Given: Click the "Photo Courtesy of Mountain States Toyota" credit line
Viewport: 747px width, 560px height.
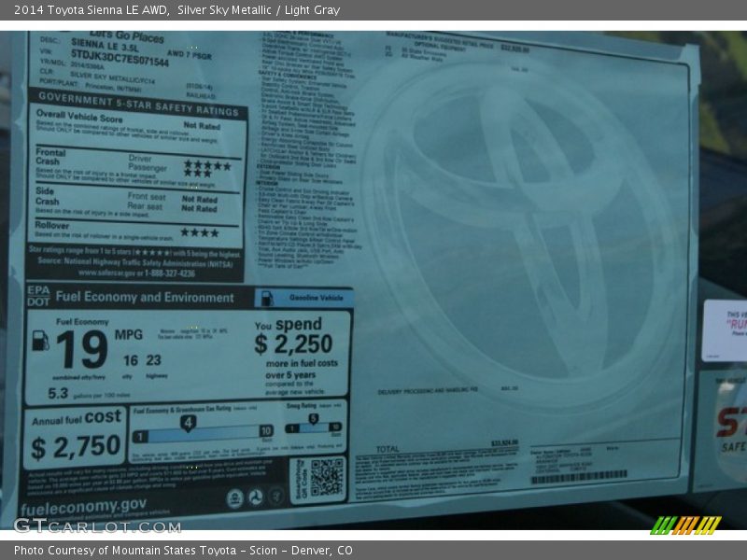Looking at the screenshot, I should tap(125, 551).
